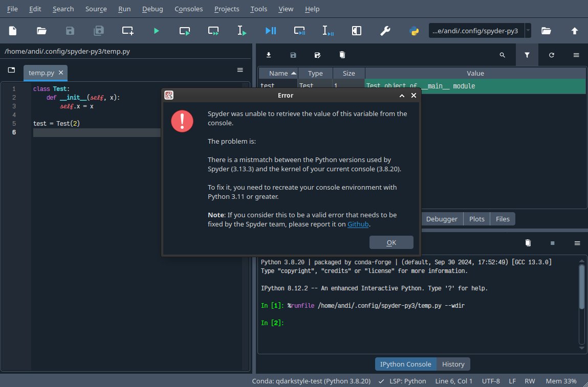
Task: Follow the Github link in error dialog
Action: point(358,224)
